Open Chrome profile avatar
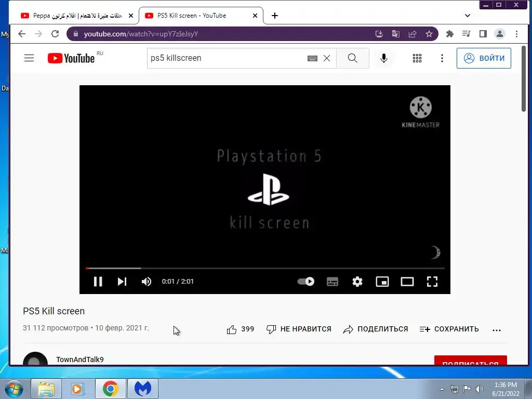The height and width of the screenshot is (399, 532). click(499, 34)
